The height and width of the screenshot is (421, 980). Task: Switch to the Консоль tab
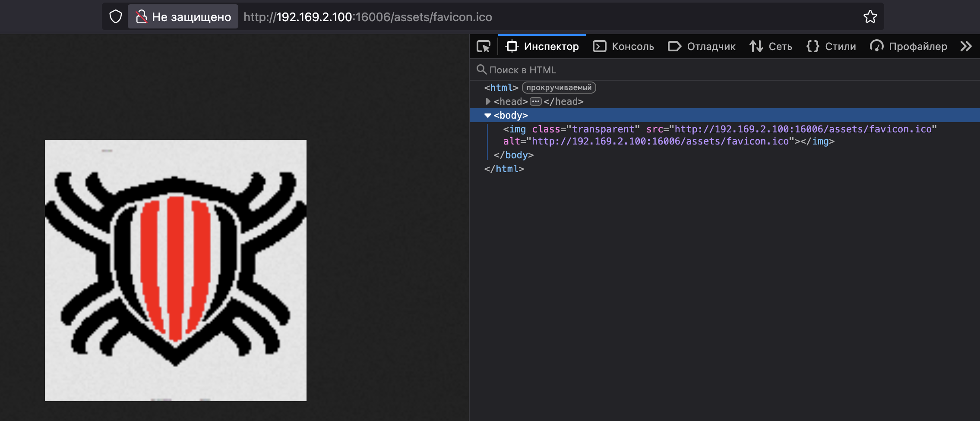tap(623, 46)
